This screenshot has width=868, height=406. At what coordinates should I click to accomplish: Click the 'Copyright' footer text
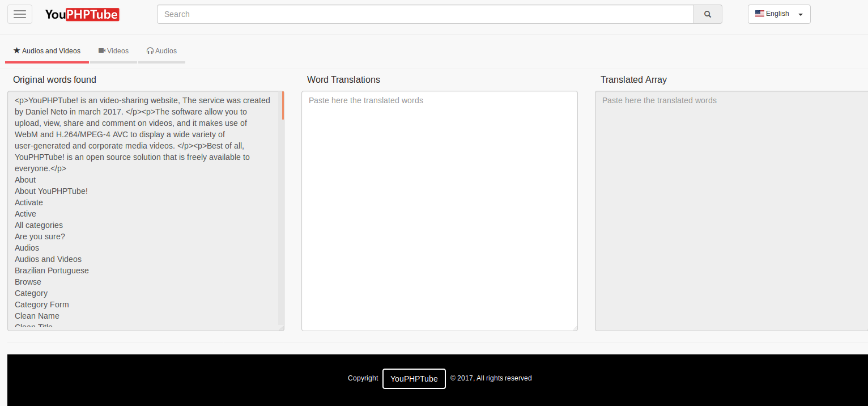363,378
